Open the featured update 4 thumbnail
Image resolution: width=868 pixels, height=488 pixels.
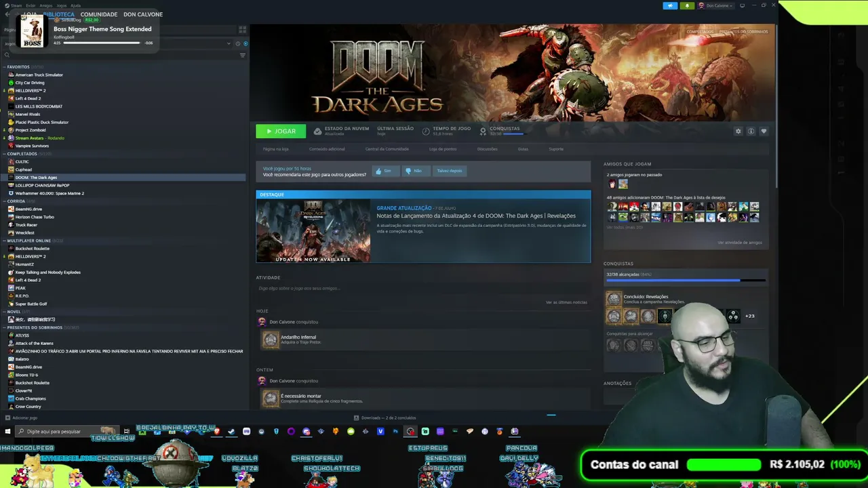(313, 231)
